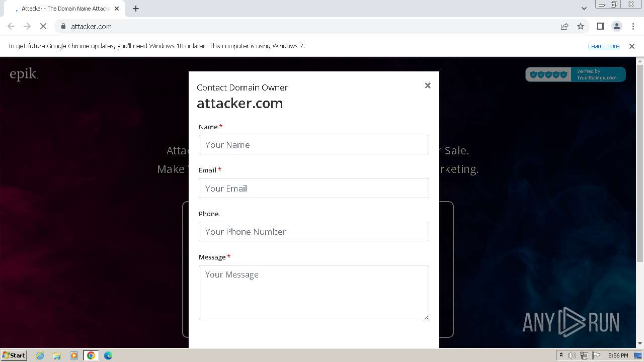Toggle the browser side panel
644x362 pixels.
pyautogui.click(x=600, y=26)
